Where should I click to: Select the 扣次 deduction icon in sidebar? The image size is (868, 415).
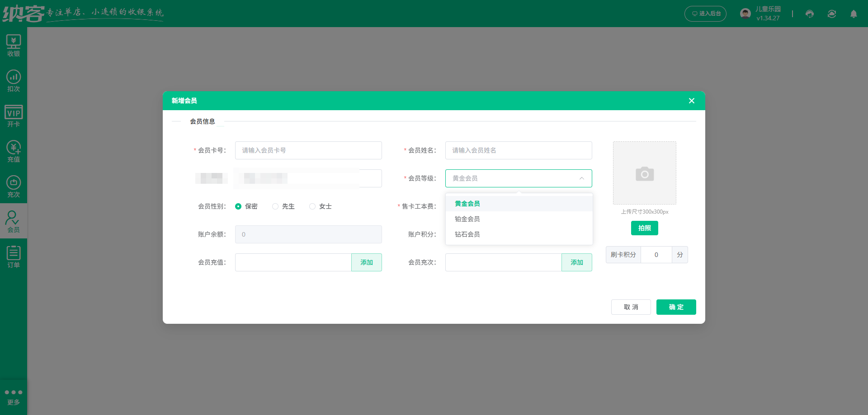coord(14,80)
